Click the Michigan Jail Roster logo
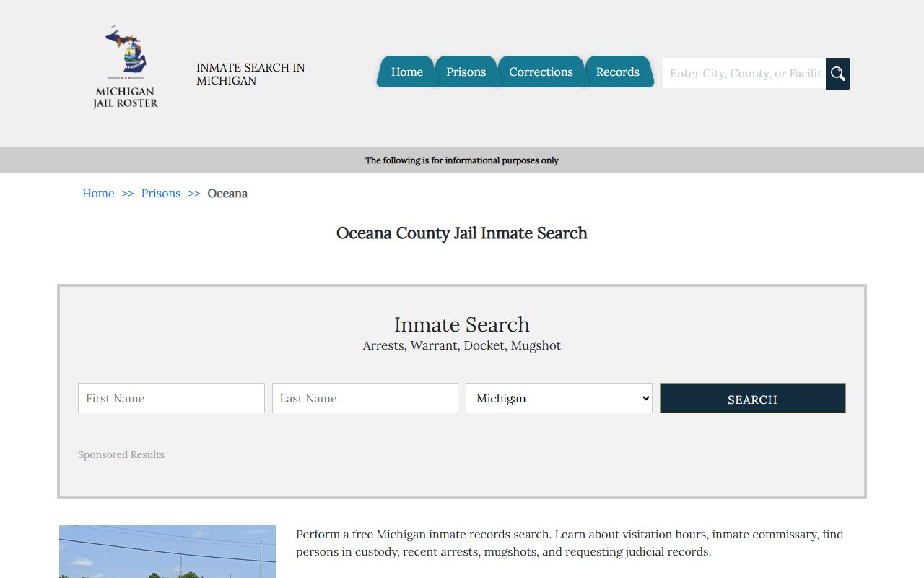The height and width of the screenshot is (578, 924). [x=126, y=67]
